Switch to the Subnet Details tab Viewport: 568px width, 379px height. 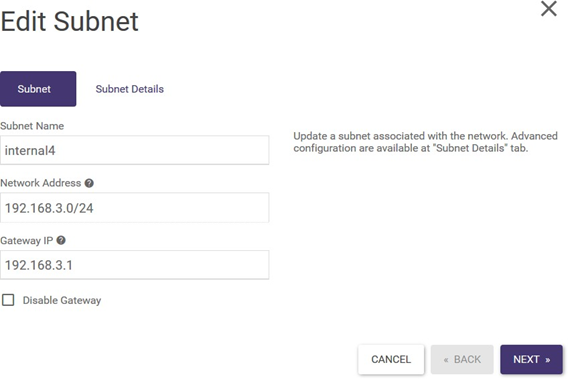pyautogui.click(x=130, y=89)
